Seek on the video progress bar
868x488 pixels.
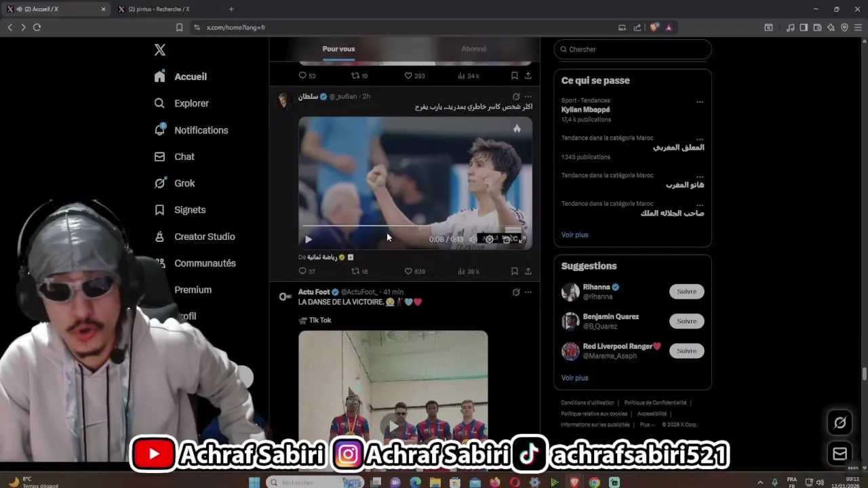(415, 226)
